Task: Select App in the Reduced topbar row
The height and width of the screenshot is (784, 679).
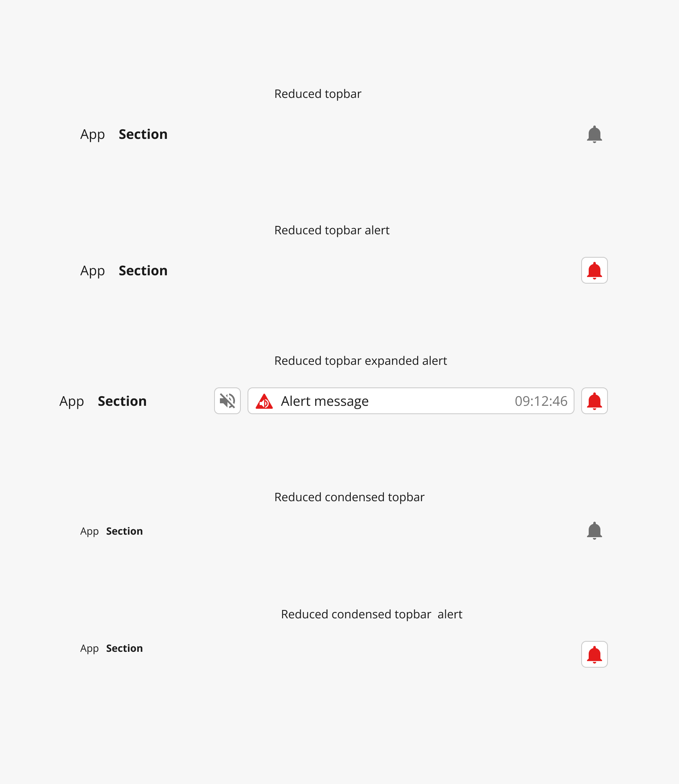Action: click(92, 135)
